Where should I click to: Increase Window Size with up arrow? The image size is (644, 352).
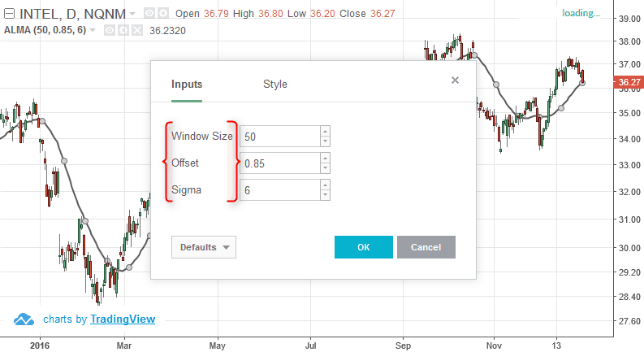(325, 132)
